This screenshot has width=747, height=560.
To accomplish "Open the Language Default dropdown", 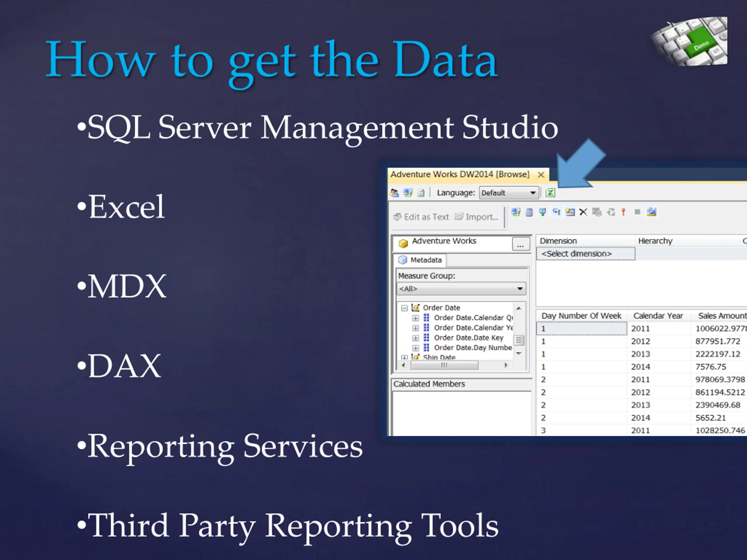I will click(508, 193).
